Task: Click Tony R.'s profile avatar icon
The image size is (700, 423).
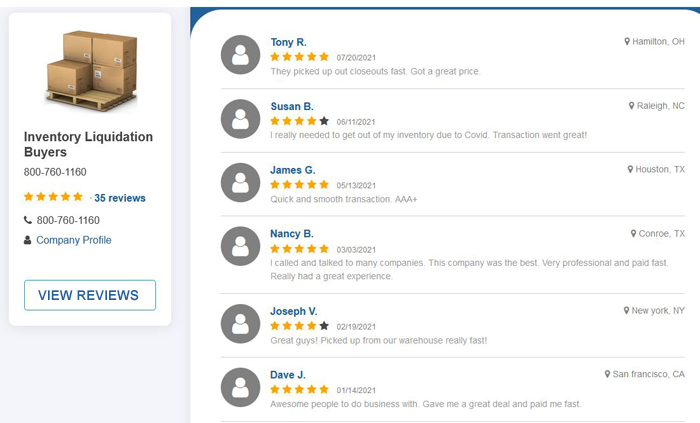Action: (240, 55)
